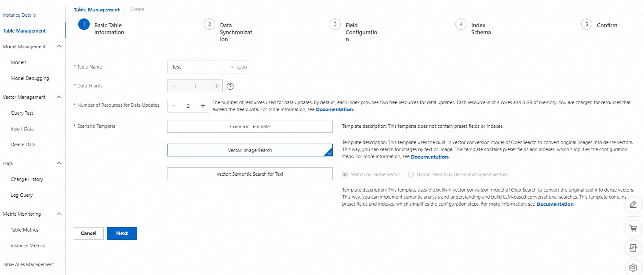644x275 pixels.
Task: Select Hybrid Search by Dense and Sparse Vectors
Action: (411, 174)
